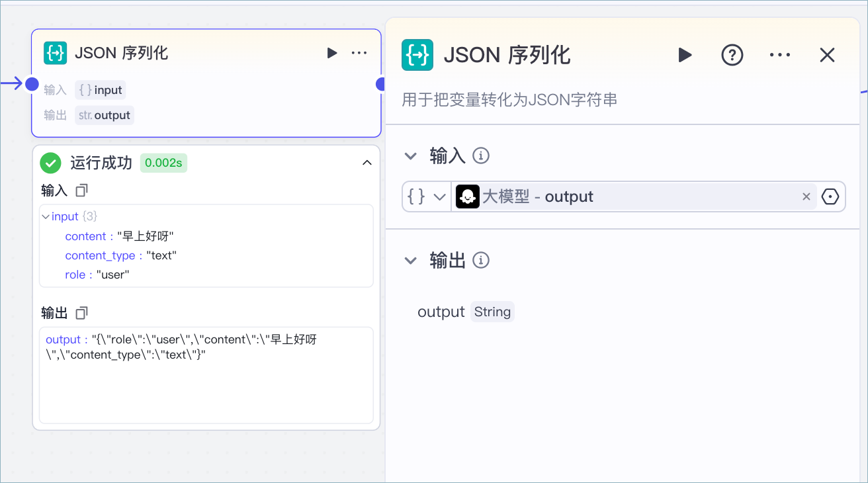The image size is (868, 483).
Task: Click the 大模型 avatar icon in input field
Action: (x=467, y=196)
